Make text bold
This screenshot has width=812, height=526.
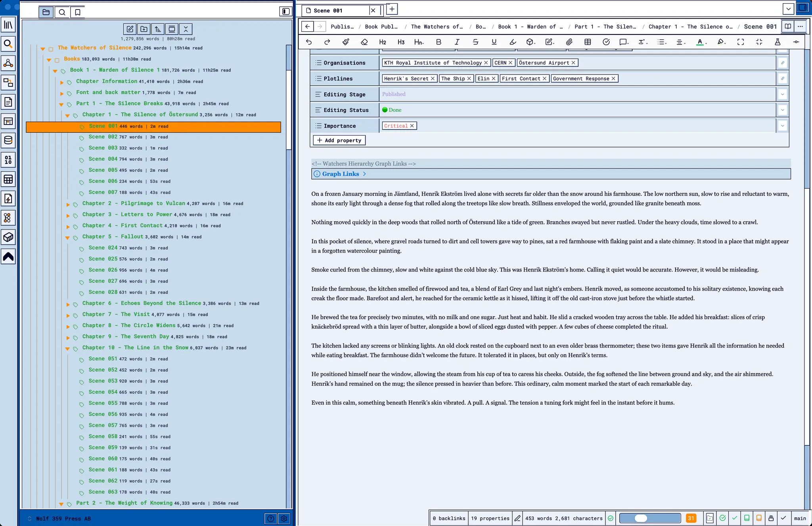439,42
